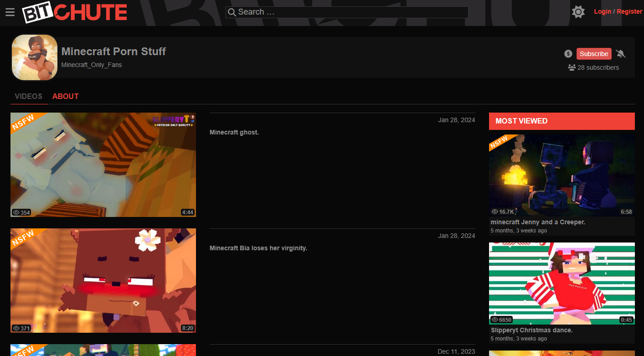
Task: Open the Slipperyt Christmas dance thumbnail
Action: point(562,284)
